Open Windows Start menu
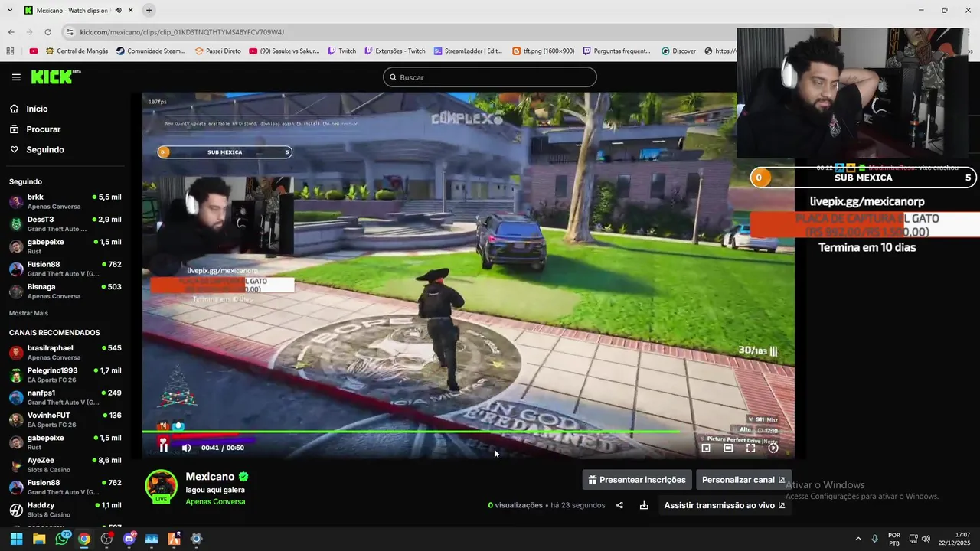The width and height of the screenshot is (980, 551). [x=16, y=539]
